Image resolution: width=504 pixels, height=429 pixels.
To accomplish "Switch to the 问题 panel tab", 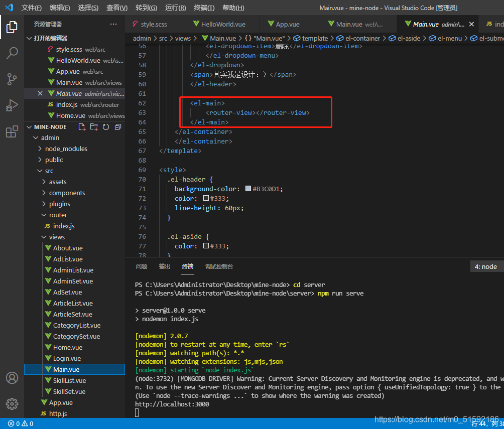I will click(x=142, y=266).
